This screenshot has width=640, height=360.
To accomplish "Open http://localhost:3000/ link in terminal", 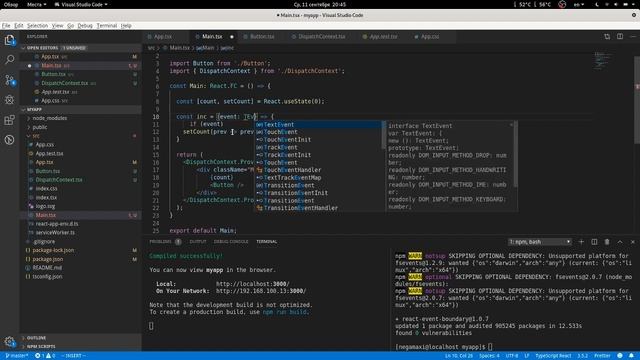I will [x=253, y=284].
